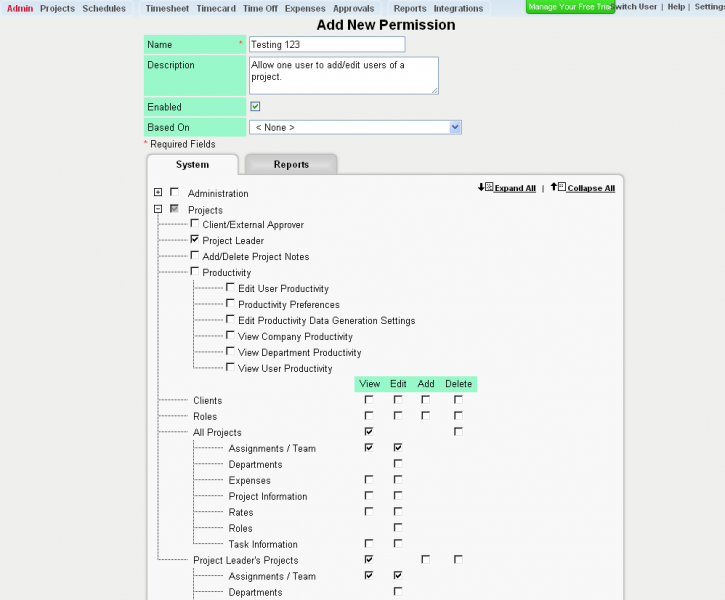Open the Timecard menu
The height and width of the screenshot is (600, 725).
pos(216,8)
